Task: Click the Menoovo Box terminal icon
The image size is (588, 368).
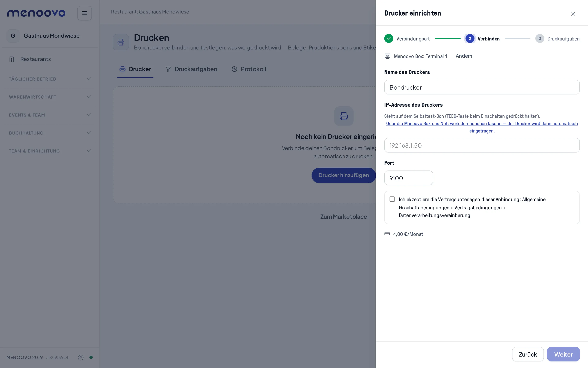Action: 387,56
